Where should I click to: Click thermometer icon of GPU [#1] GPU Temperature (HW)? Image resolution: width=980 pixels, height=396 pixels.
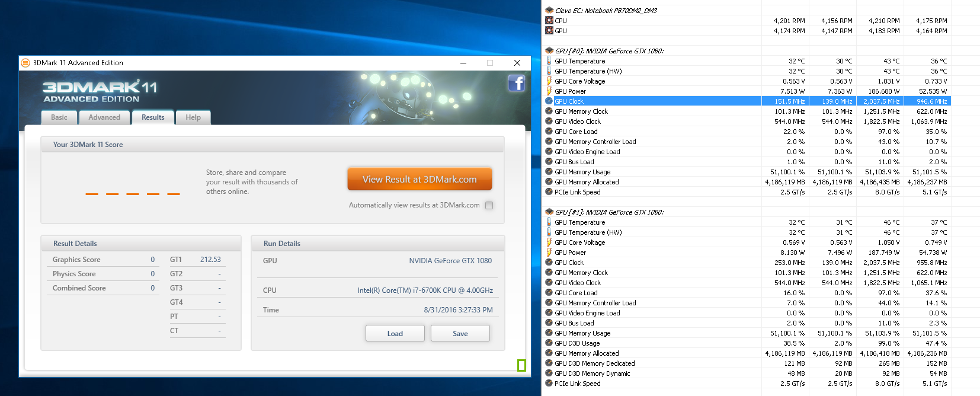click(x=549, y=232)
